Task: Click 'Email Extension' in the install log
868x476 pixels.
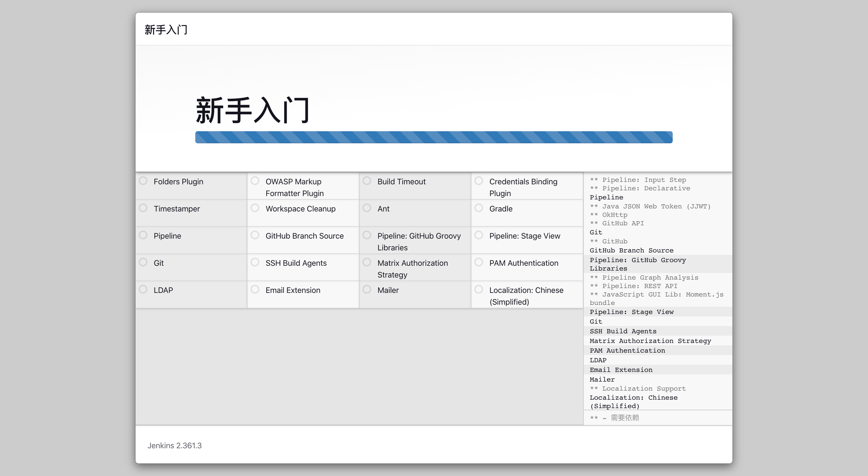Action: [x=621, y=370]
